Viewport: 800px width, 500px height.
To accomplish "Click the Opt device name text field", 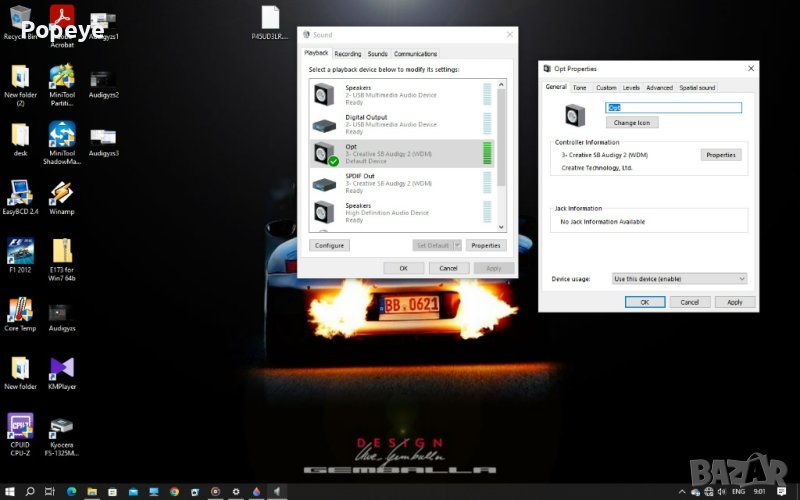I will coord(672,108).
